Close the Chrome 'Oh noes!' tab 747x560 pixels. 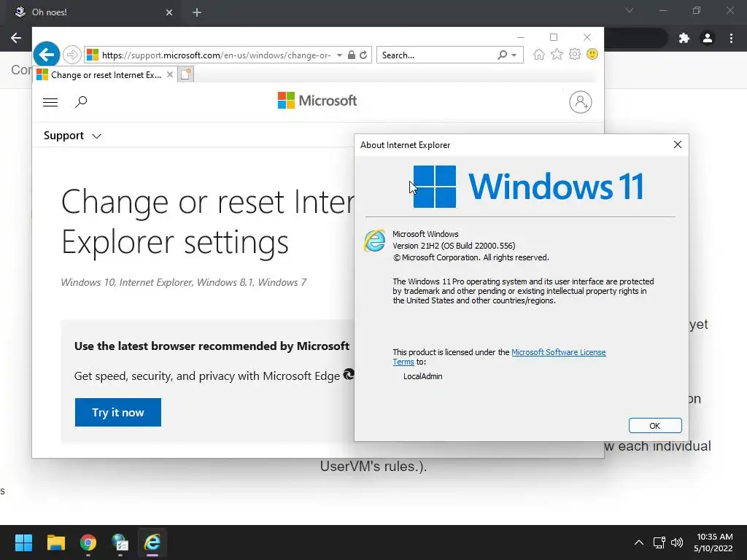click(x=169, y=12)
